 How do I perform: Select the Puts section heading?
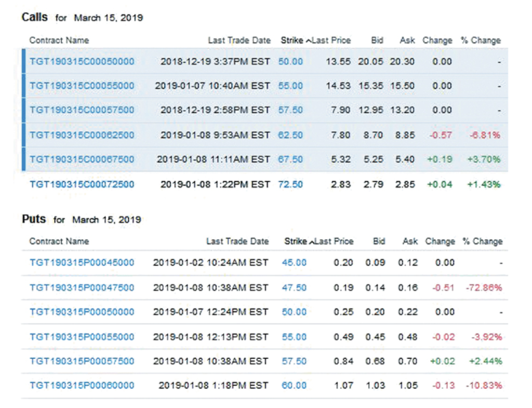pyautogui.click(x=34, y=219)
